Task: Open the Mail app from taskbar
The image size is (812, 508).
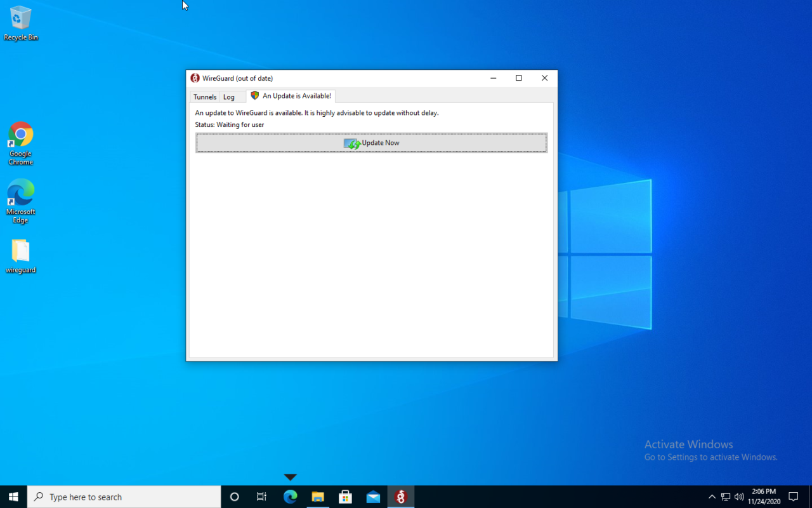Action: pos(373,497)
